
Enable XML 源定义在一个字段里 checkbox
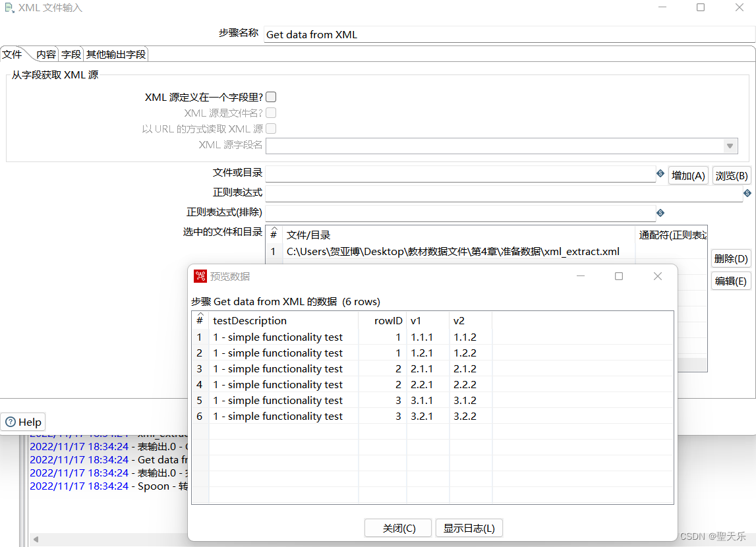coord(271,96)
